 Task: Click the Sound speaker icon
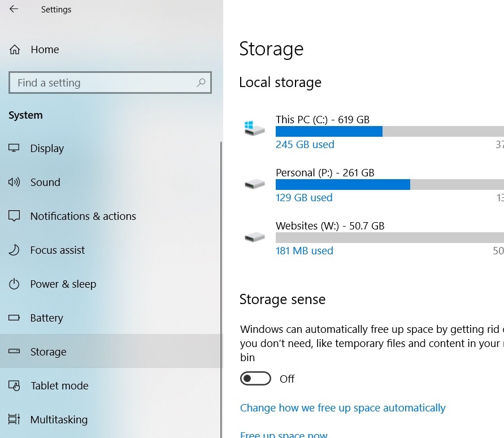(14, 182)
